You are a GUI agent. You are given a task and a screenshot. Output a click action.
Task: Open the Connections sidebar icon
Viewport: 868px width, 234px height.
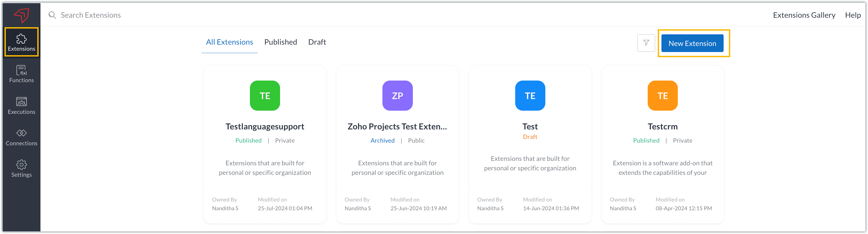click(x=21, y=137)
